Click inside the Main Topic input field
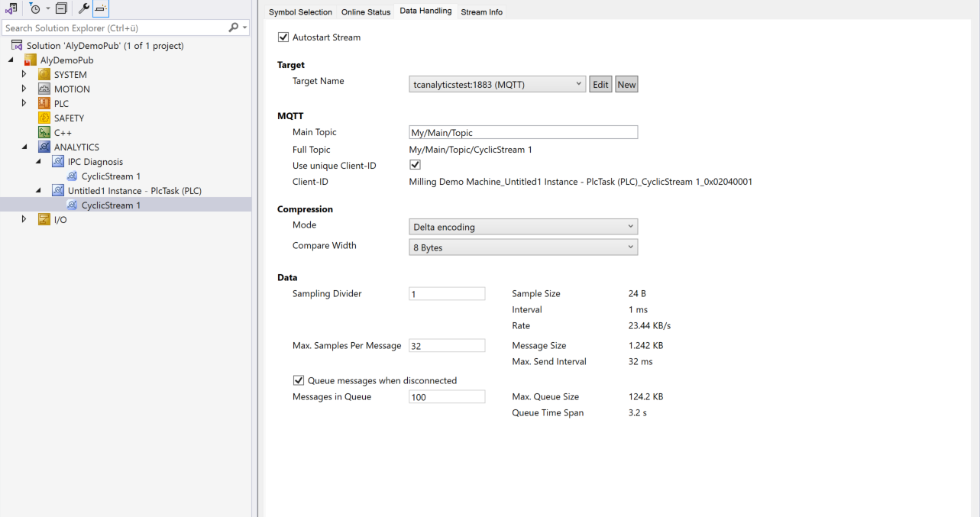Image resolution: width=980 pixels, height=517 pixels. pyautogui.click(x=522, y=132)
